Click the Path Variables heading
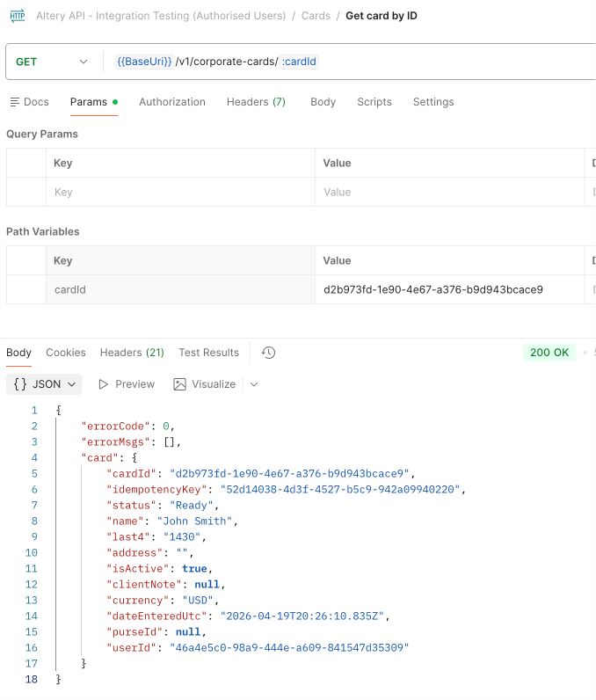The width and height of the screenshot is (596, 700). point(43,231)
